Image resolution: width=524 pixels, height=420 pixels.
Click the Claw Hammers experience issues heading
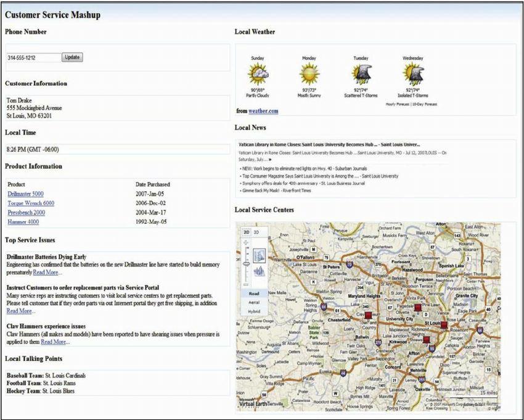point(46,326)
